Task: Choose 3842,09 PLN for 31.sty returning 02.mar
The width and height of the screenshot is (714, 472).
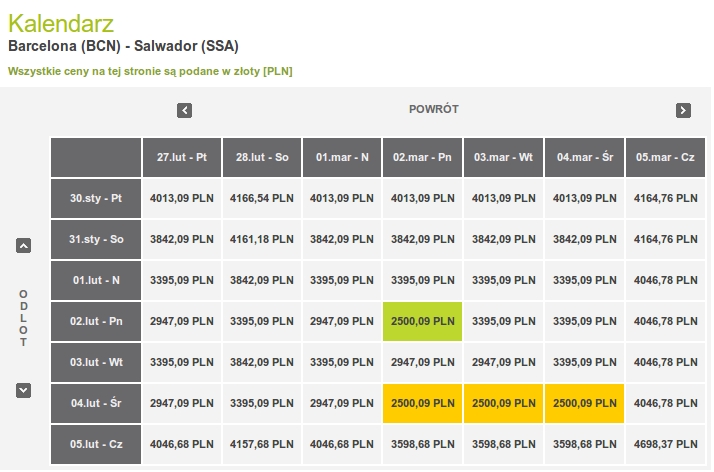Action: tap(423, 239)
